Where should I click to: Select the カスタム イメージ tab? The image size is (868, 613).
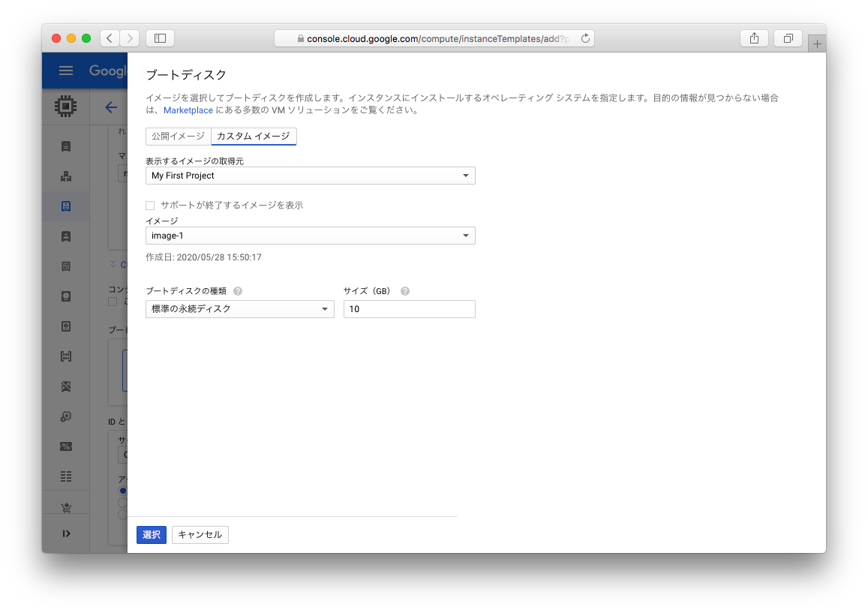[x=254, y=136]
